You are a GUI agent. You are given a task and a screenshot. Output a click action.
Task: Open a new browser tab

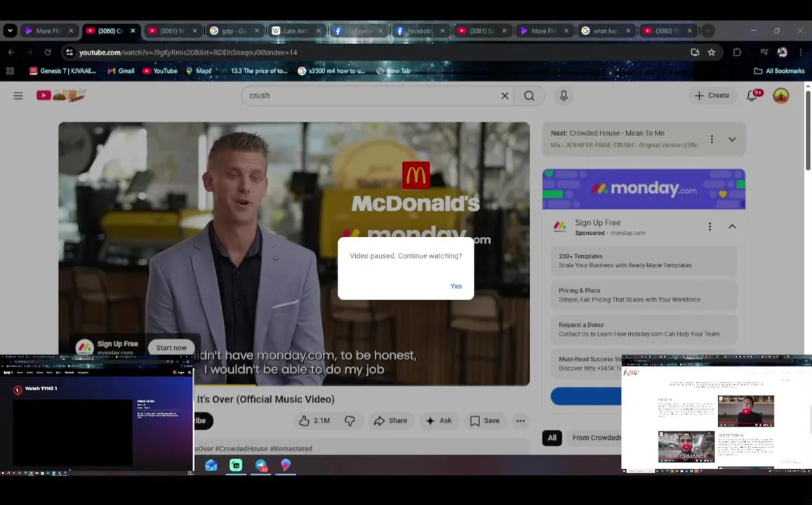click(x=707, y=31)
